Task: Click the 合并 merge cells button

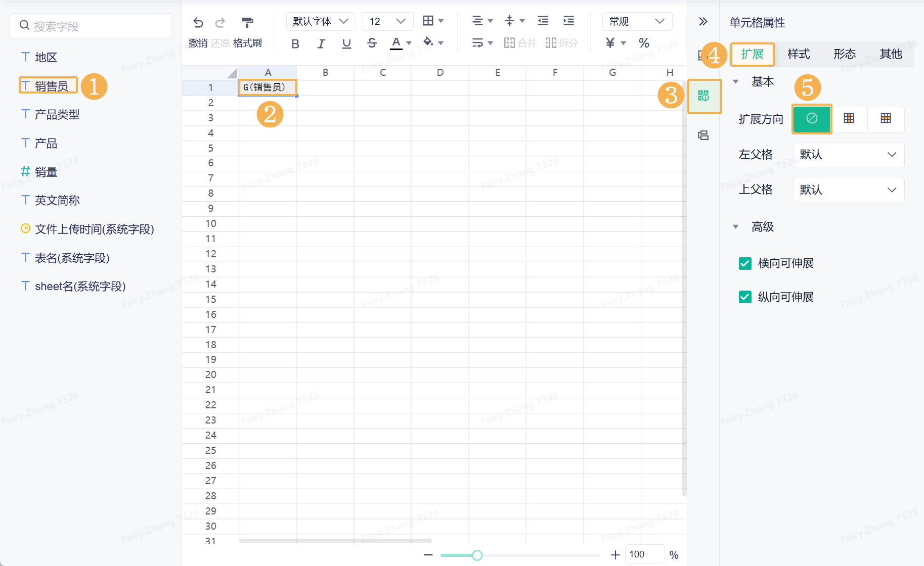Action: pos(520,43)
